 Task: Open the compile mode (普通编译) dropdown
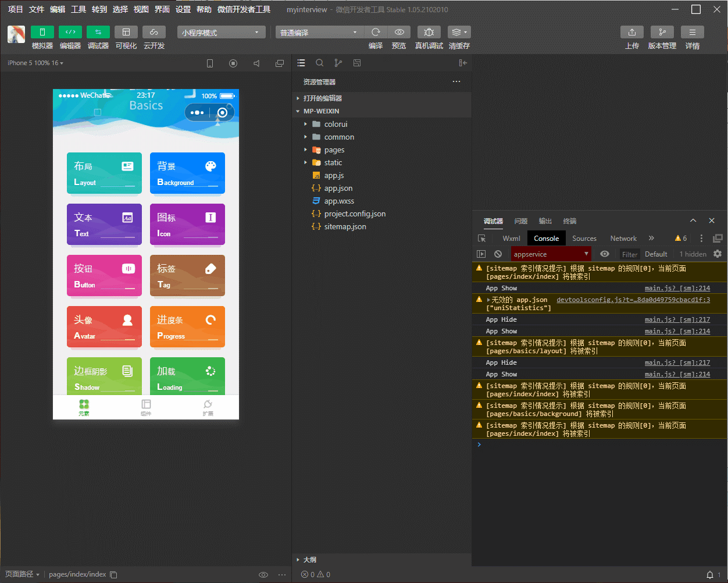pos(320,33)
